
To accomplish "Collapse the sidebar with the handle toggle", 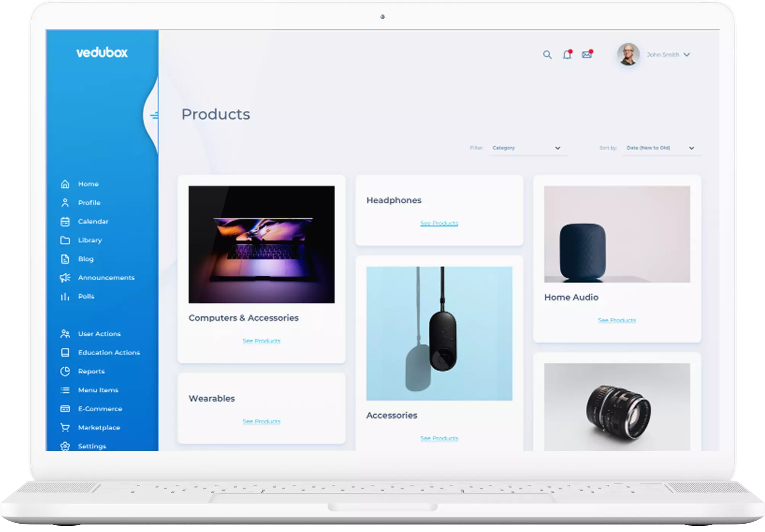I will point(154,115).
